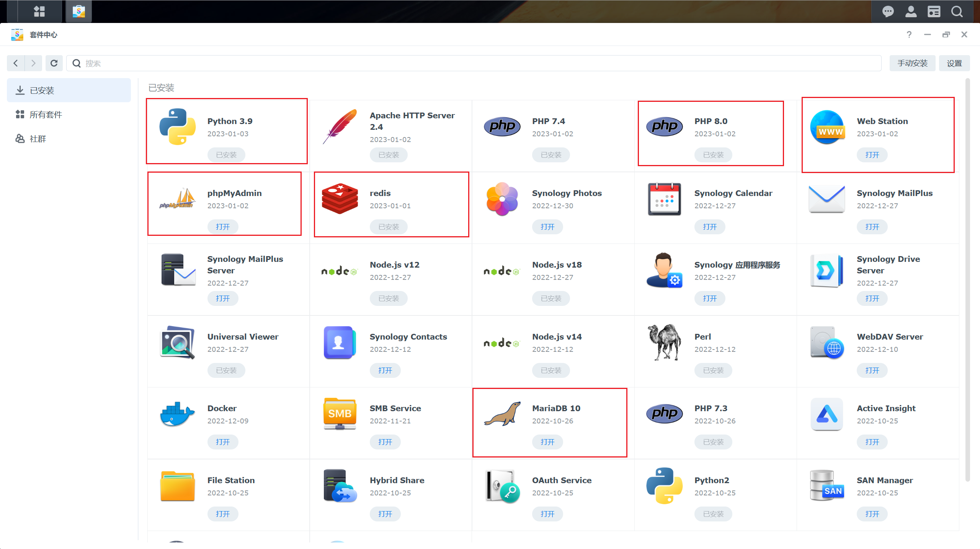Click 已安装 button under redis
The height and width of the screenshot is (549, 980).
(389, 227)
